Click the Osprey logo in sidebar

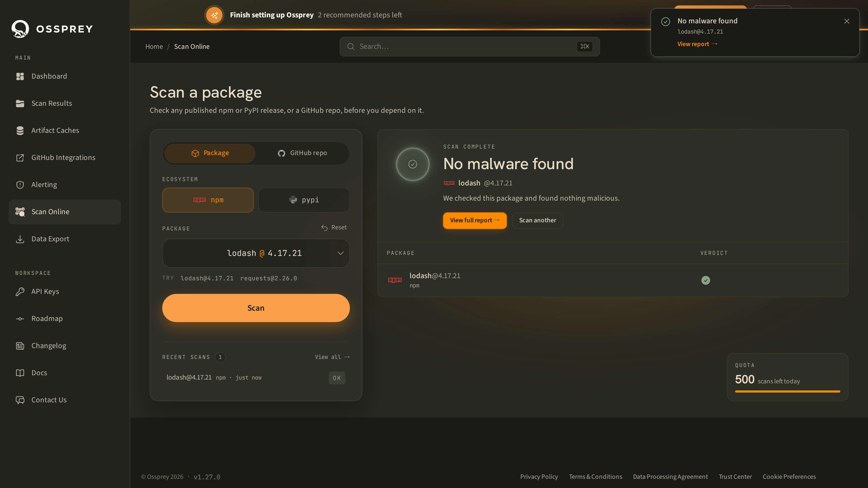pos(20,29)
